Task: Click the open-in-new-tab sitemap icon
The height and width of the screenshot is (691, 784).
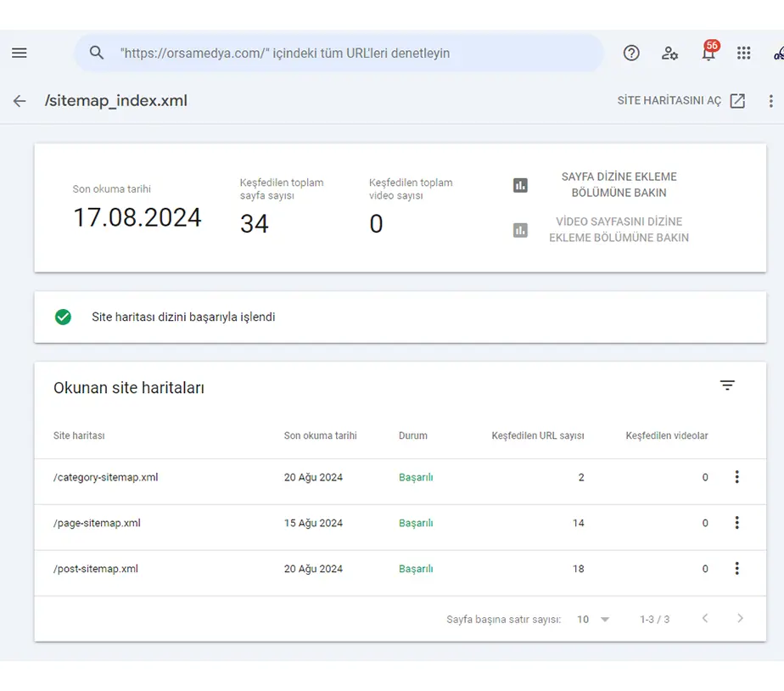Action: [737, 100]
